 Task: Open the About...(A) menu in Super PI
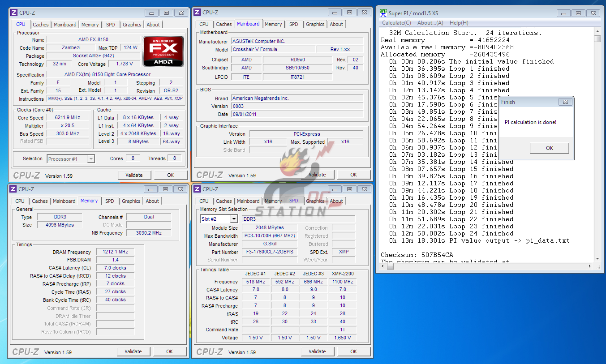click(430, 23)
